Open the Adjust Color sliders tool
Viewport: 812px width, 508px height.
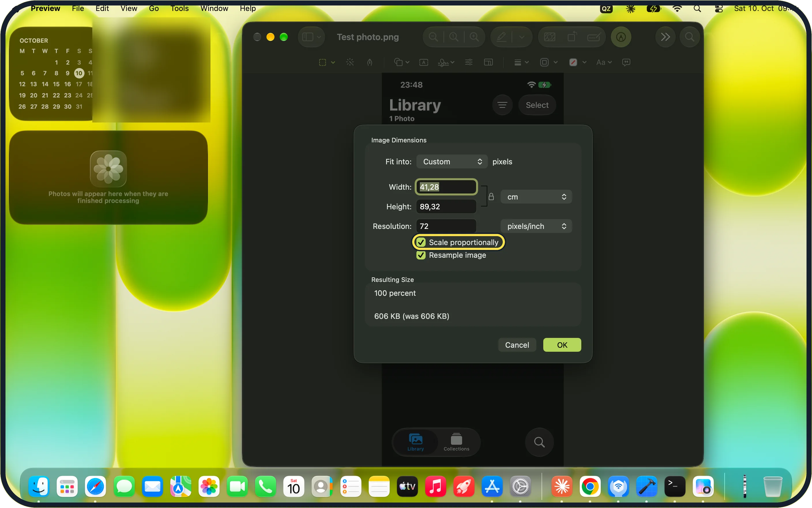pyautogui.click(x=469, y=62)
